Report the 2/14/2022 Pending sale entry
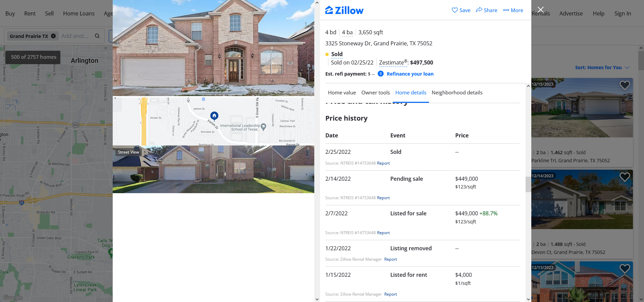This screenshot has width=644, height=302. 383,198
